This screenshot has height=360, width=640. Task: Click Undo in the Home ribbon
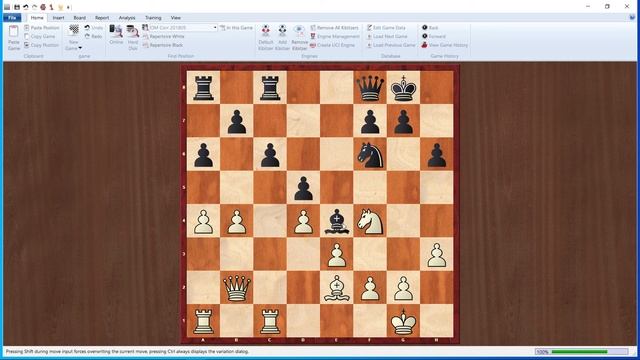pos(93,28)
